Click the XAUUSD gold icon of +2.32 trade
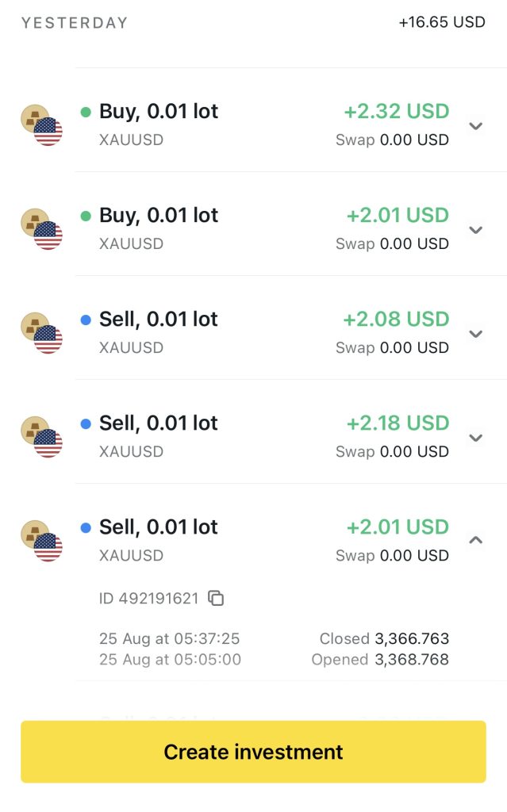The image size is (507, 812). [41, 125]
